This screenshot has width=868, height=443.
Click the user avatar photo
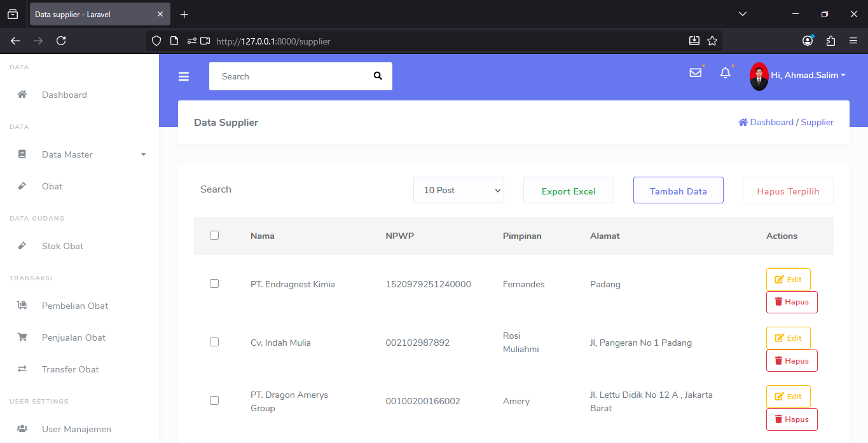click(x=759, y=76)
